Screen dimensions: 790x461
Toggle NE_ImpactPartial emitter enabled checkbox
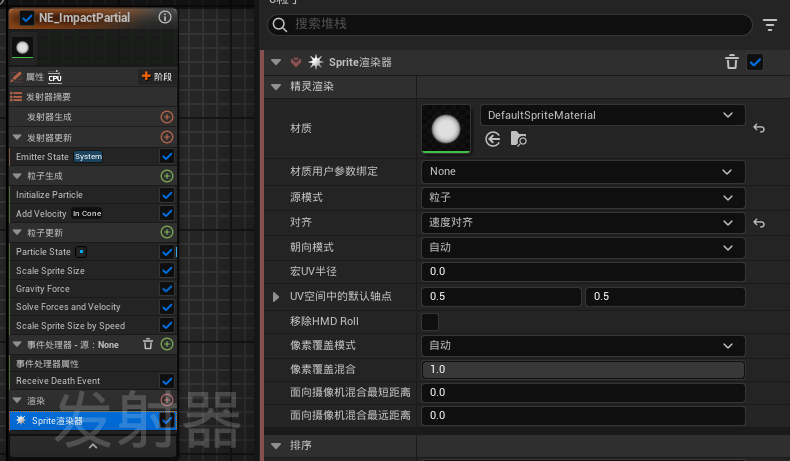coord(27,18)
